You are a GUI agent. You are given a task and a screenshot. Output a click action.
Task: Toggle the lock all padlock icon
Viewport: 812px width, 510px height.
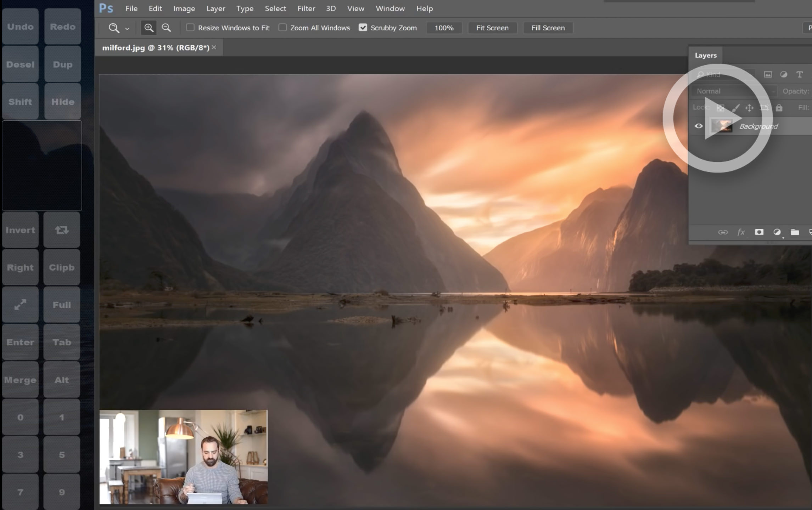pyautogui.click(x=779, y=108)
